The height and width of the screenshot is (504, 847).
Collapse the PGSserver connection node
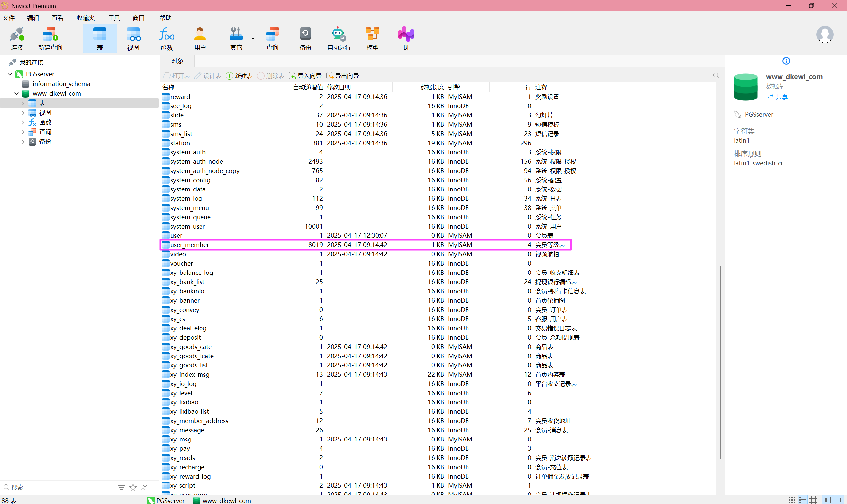[x=10, y=74]
